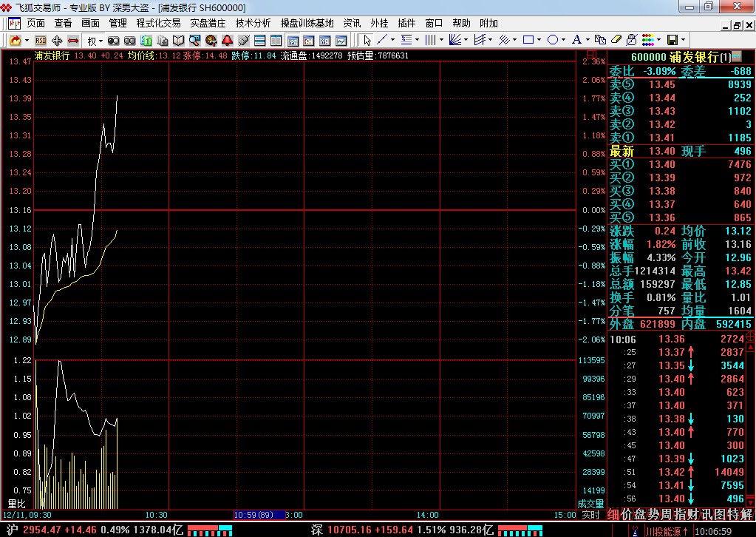The image size is (756, 537).
Task: Open the 查看 menu
Action: [63, 23]
